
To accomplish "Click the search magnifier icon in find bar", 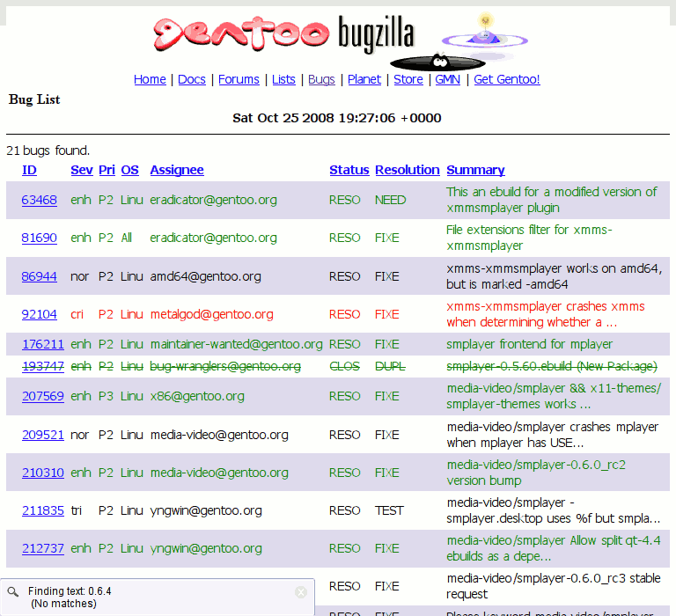I will 13,591.
